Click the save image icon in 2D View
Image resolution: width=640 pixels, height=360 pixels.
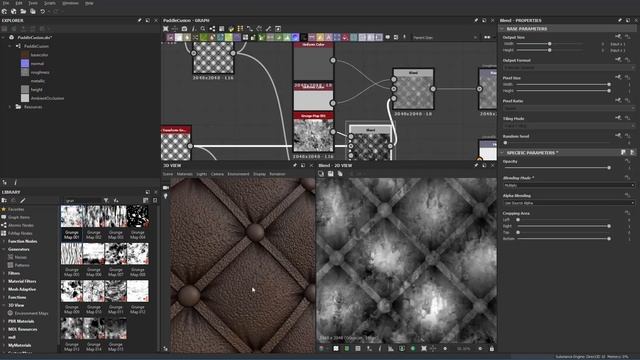[x=331, y=174]
